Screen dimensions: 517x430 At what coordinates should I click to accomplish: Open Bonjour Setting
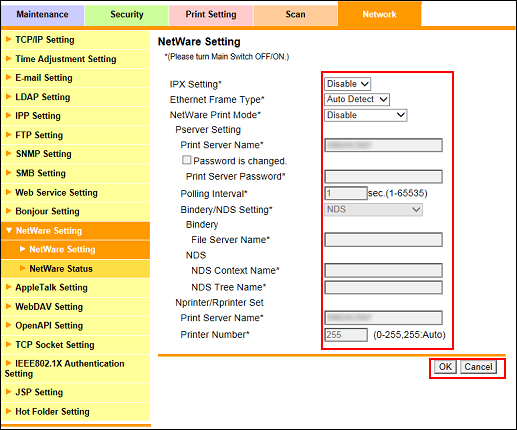pyautogui.click(x=75, y=211)
